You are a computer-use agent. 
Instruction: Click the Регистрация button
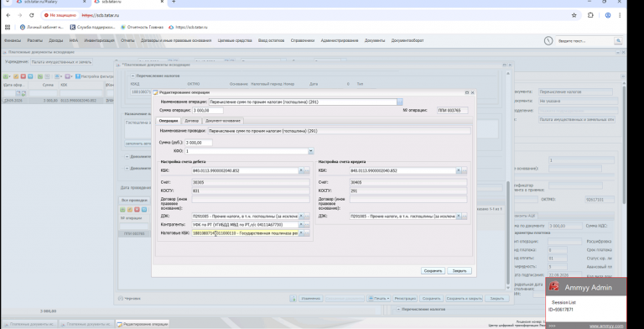coord(404,299)
